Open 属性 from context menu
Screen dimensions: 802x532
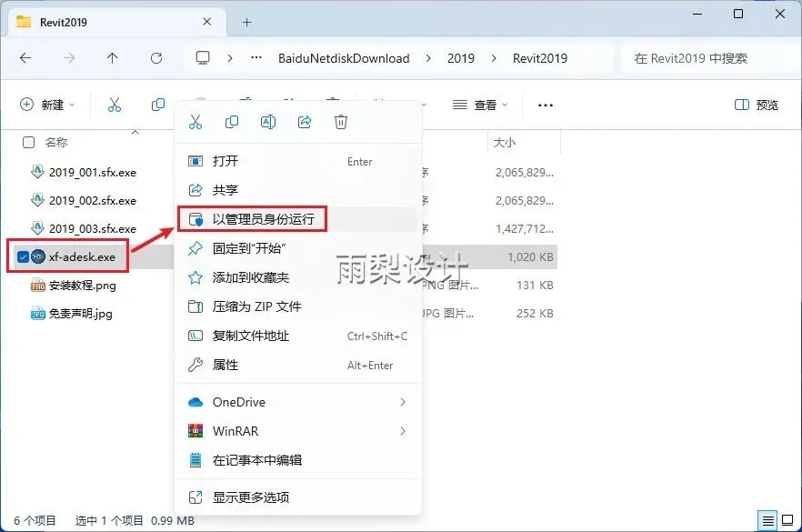pyautogui.click(x=297, y=366)
